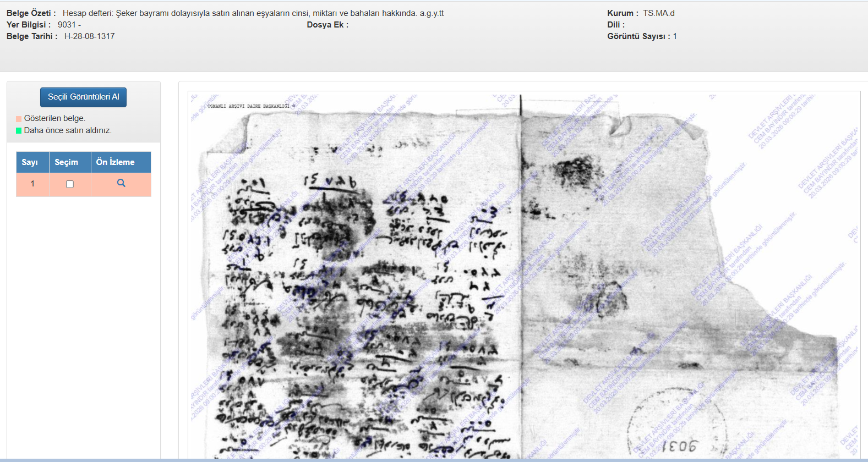Click the green previously purchased legend swatch
This screenshot has width=868, height=462.
(x=19, y=131)
